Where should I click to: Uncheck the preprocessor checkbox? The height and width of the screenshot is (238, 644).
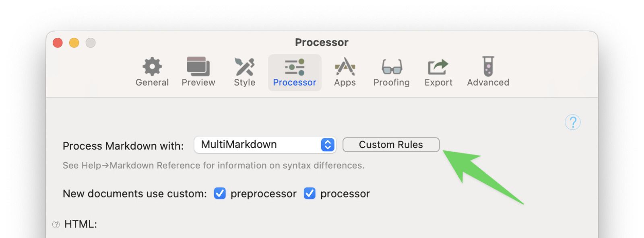pos(220,193)
